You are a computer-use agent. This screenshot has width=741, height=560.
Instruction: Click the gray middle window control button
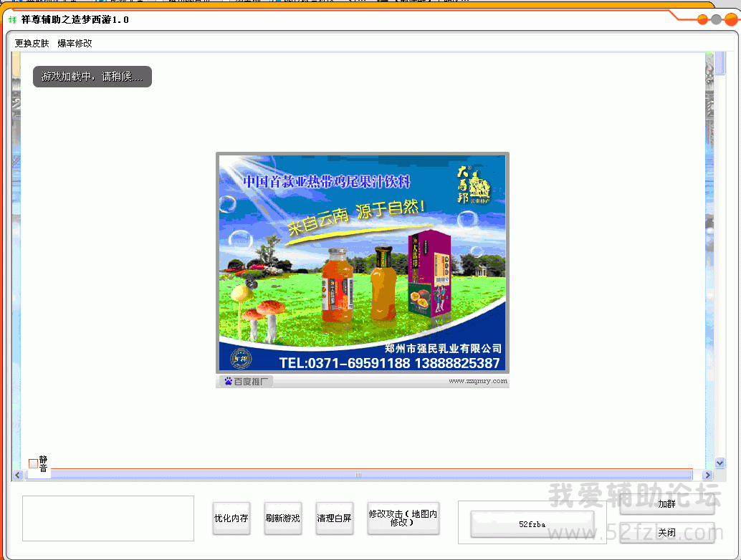pos(716,20)
